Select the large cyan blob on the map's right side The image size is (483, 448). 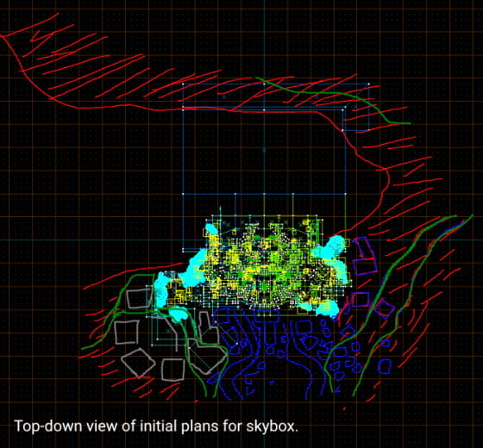[x=329, y=248]
